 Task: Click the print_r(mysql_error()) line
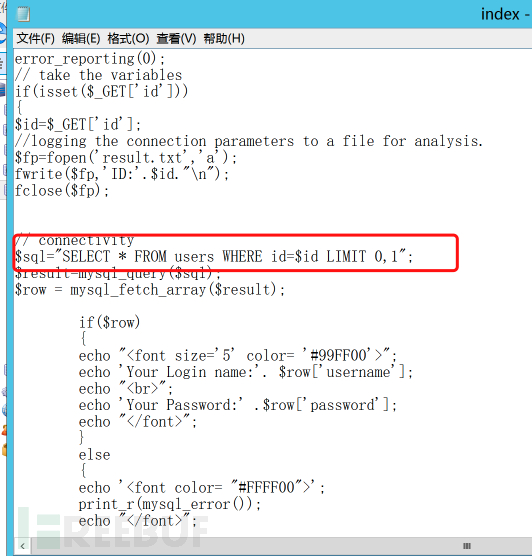click(x=170, y=504)
